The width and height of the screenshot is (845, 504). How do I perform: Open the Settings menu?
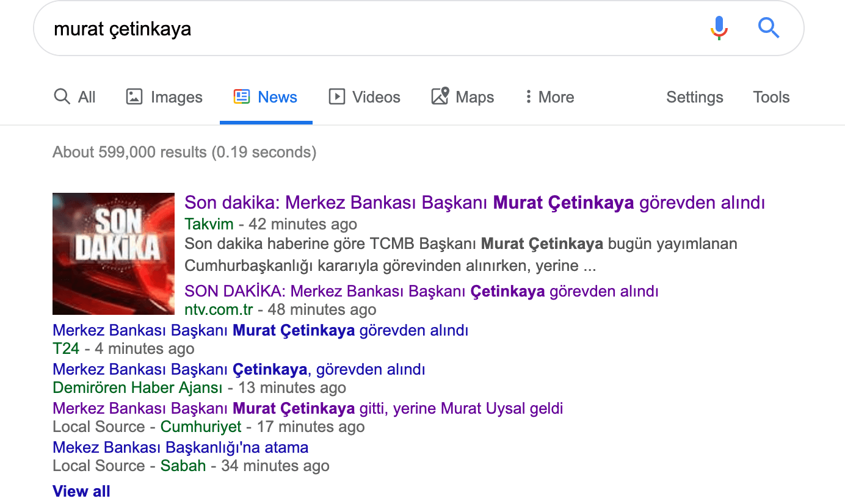tap(695, 97)
